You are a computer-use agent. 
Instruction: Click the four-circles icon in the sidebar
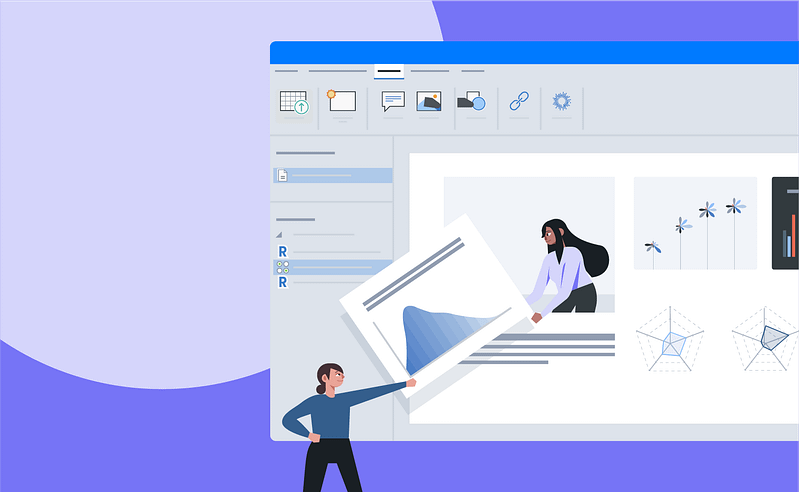(x=283, y=267)
